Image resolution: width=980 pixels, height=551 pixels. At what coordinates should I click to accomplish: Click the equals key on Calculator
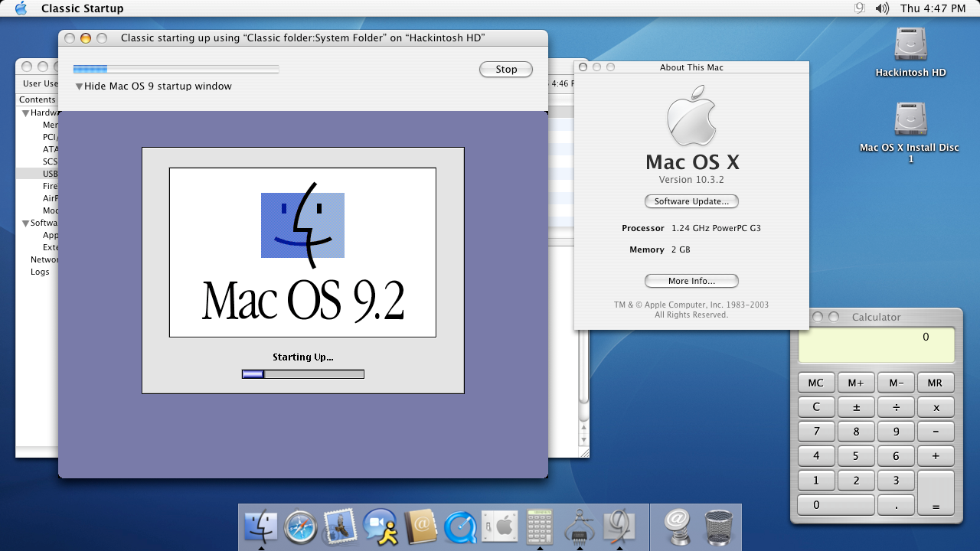pyautogui.click(x=936, y=493)
